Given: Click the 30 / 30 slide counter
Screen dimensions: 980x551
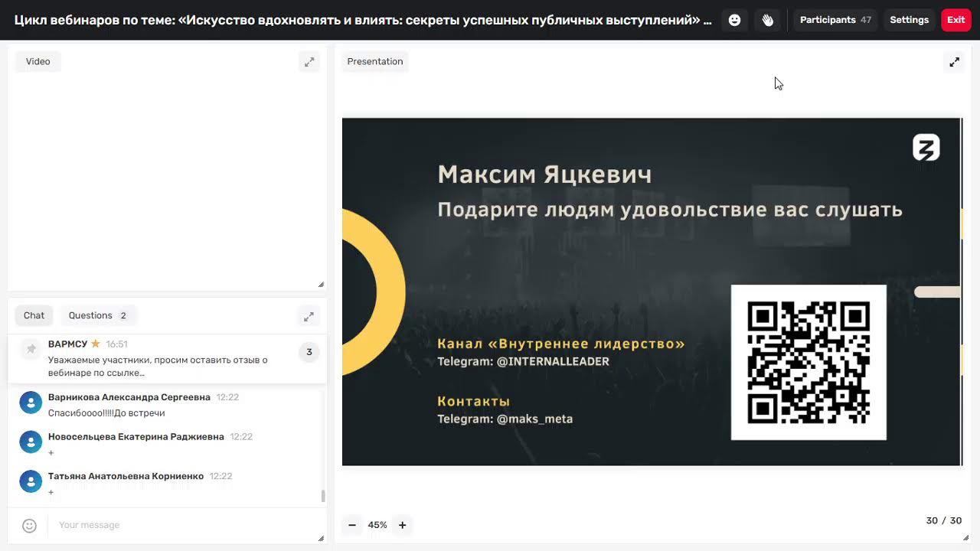Looking at the screenshot, I should click(x=943, y=520).
